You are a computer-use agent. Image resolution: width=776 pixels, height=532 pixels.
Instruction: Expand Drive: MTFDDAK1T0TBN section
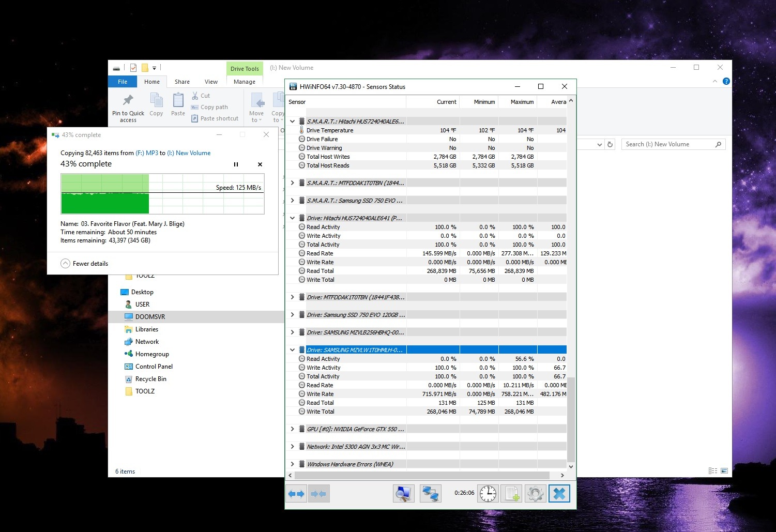(292, 297)
